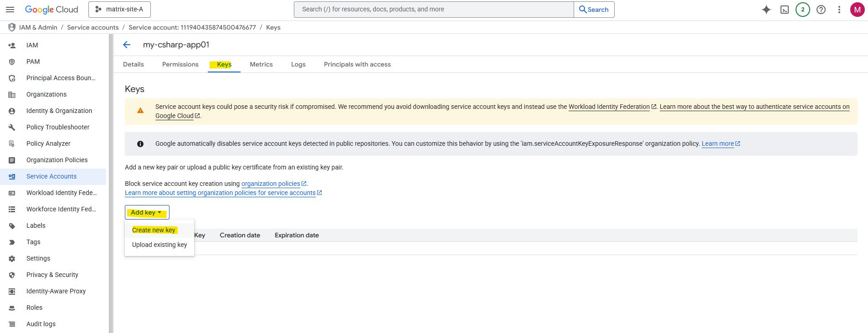Image resolution: width=868 pixels, height=333 pixels.
Task: Click the back arrow next to my-csharp-app01
Action: click(x=127, y=45)
